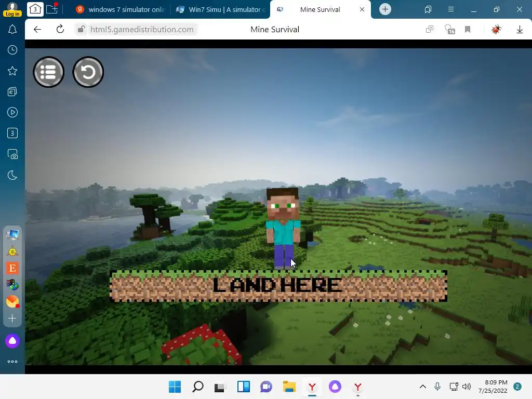532x399 pixels.
Task: Open the tabs count 3 sidebar icon
Action: point(12,133)
